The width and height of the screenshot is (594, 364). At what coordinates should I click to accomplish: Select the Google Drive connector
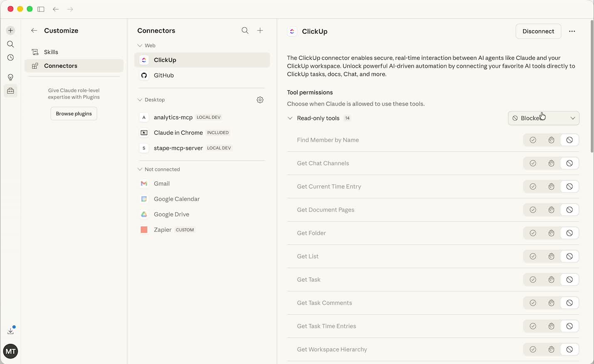171,214
